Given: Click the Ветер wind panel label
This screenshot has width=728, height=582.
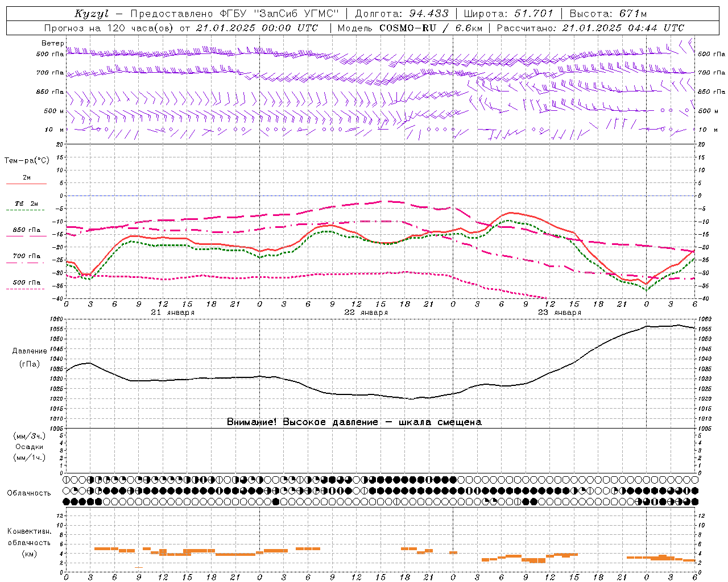Looking at the screenshot, I should pos(52,43).
